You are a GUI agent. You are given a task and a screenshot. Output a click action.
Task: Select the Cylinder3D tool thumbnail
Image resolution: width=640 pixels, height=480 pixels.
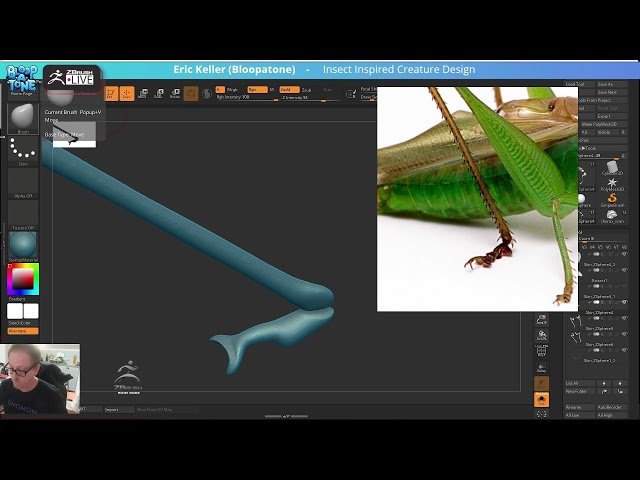coord(612,168)
